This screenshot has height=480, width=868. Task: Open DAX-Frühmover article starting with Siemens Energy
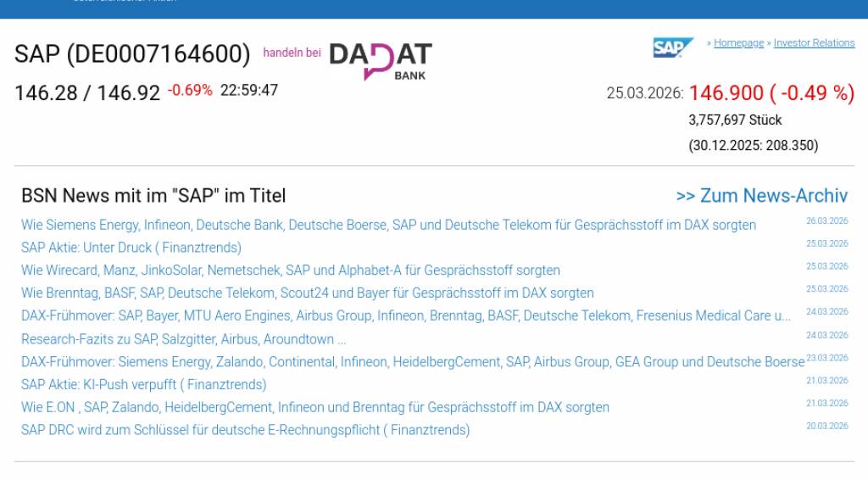[x=412, y=362]
